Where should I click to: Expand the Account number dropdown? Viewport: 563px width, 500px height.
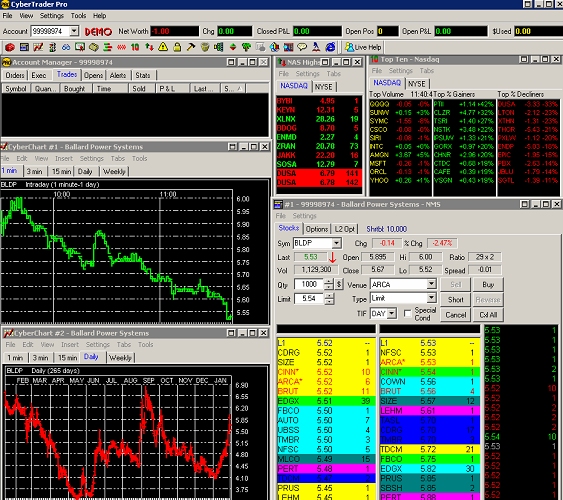74,31
